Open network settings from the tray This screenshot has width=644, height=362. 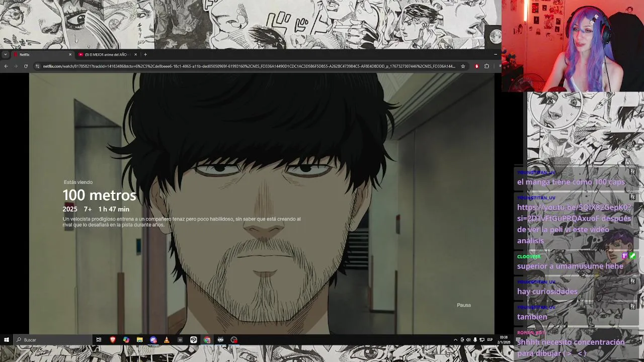pos(481,340)
